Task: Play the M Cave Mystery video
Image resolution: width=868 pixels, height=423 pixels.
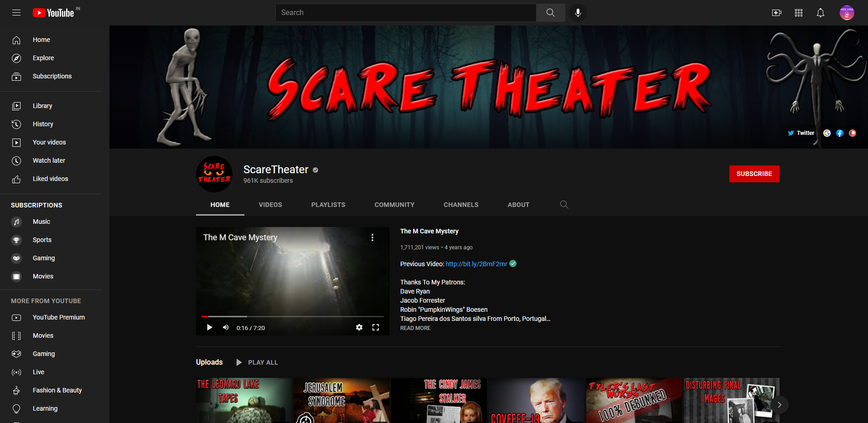Action: point(210,327)
